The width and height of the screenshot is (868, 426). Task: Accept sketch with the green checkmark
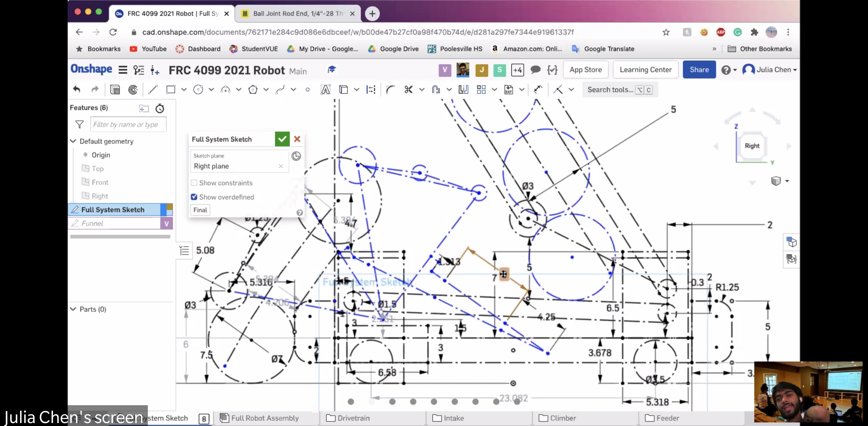pyautogui.click(x=282, y=139)
